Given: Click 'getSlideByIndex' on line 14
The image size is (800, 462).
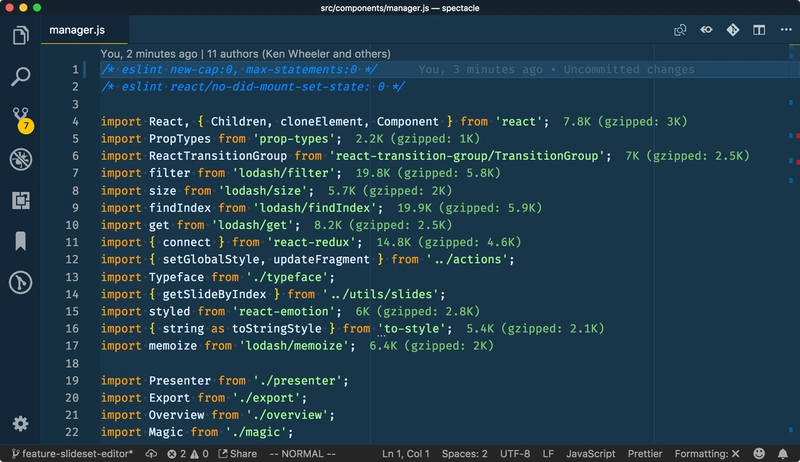Looking at the screenshot, I should 214,294.
